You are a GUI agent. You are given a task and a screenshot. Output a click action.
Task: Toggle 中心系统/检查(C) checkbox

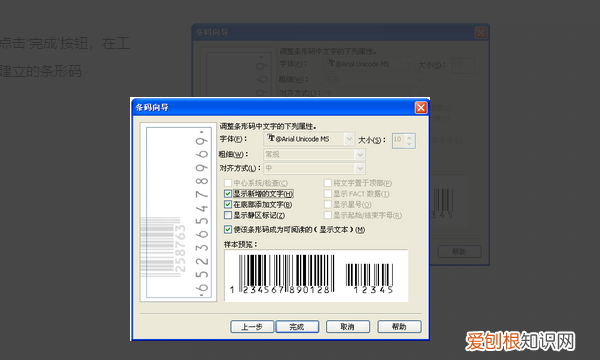(228, 183)
